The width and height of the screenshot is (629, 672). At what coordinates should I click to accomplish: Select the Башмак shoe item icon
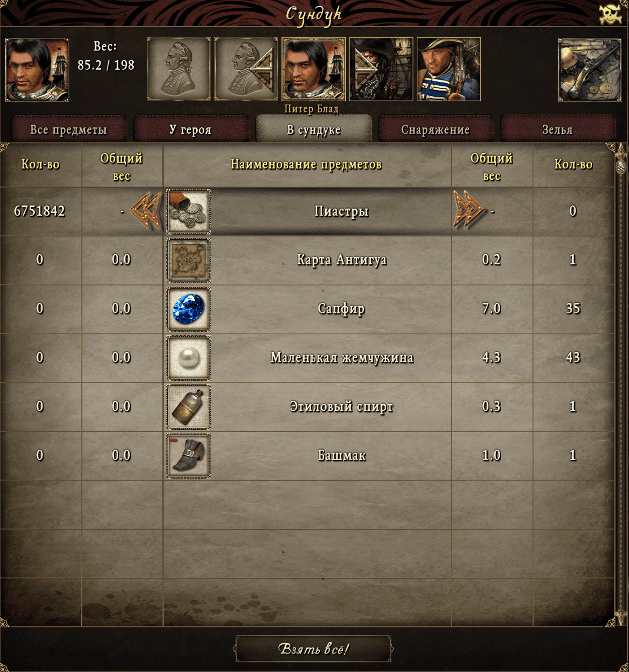point(189,456)
